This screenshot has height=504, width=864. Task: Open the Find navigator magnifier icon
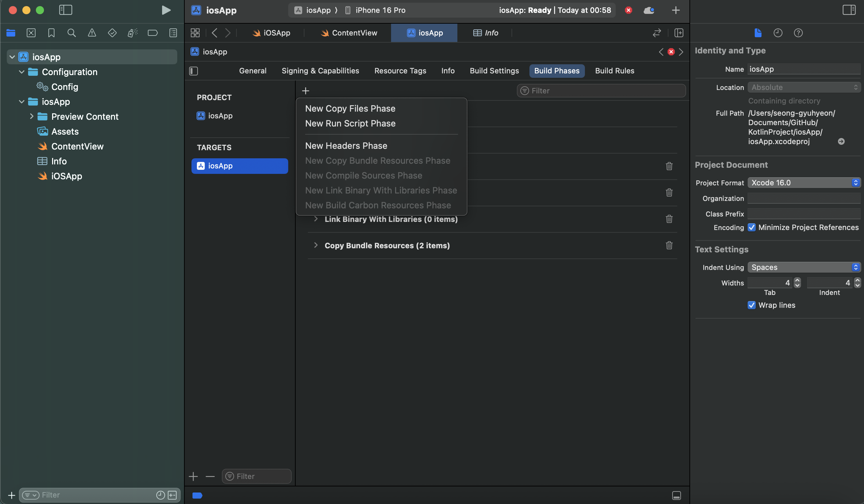tap(71, 33)
